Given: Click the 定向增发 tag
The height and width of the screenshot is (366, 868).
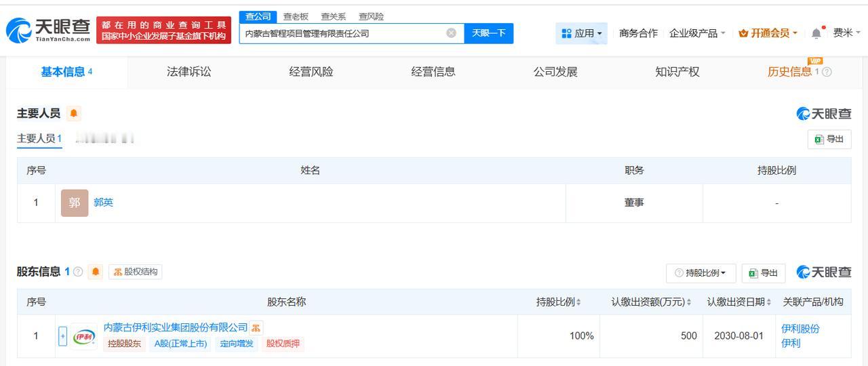Looking at the screenshot, I should 237,344.
